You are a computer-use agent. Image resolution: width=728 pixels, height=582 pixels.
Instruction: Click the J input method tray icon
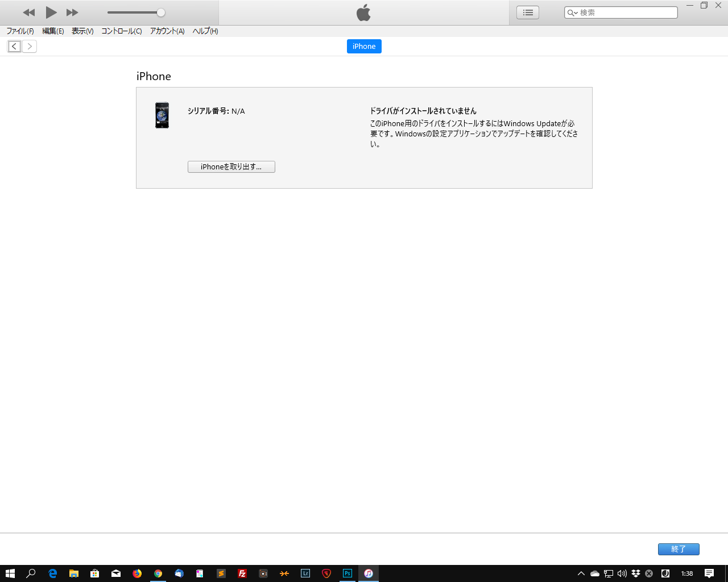665,573
